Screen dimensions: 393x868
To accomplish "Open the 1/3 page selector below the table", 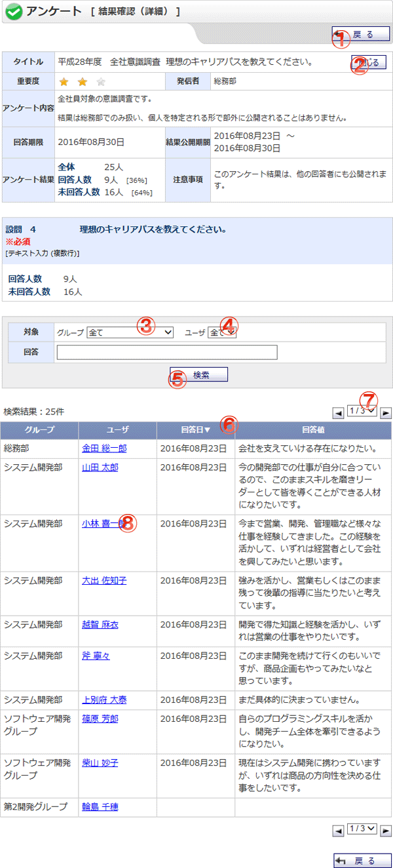I will [x=362, y=829].
